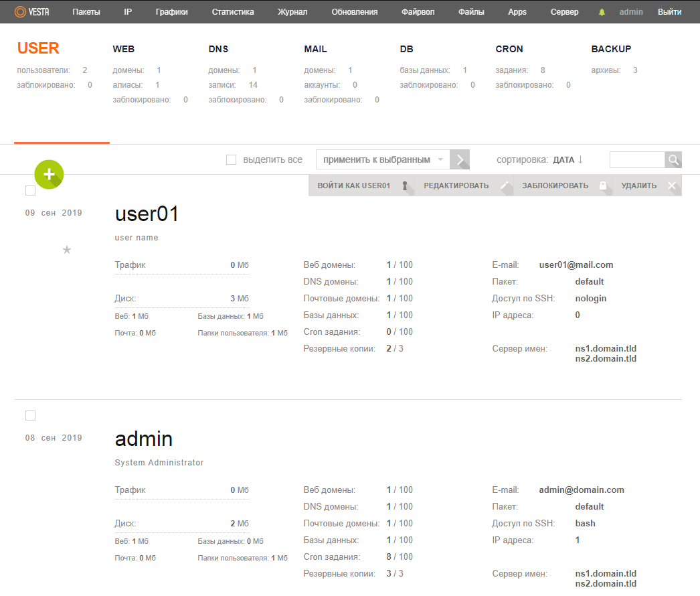
Task: Select the admin user checkbox
Action: coord(30,416)
